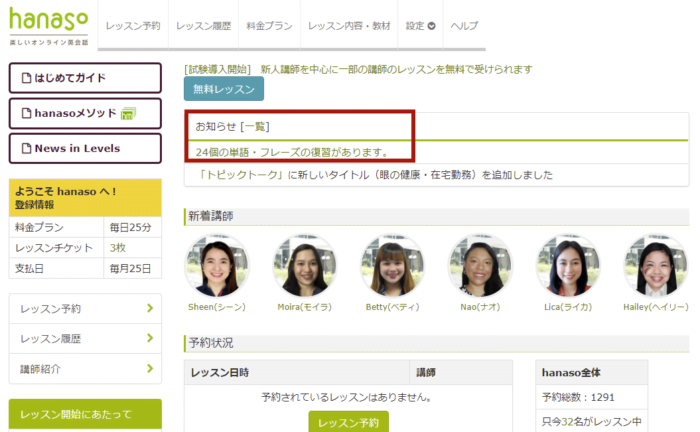This screenshot has width=700, height=432.
Task: Open the hanasoメソッド button
Action: 85,113
